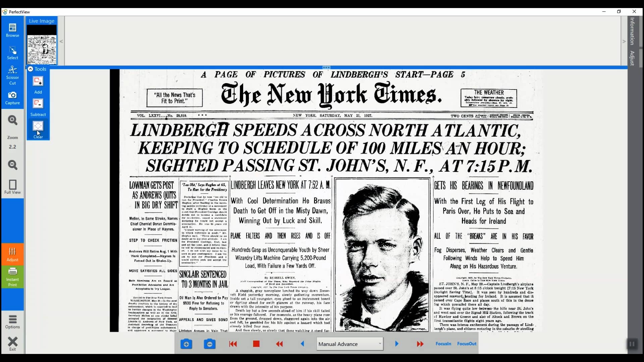Open the Information side tab
Screen dimensions: 644x362
point(632,31)
